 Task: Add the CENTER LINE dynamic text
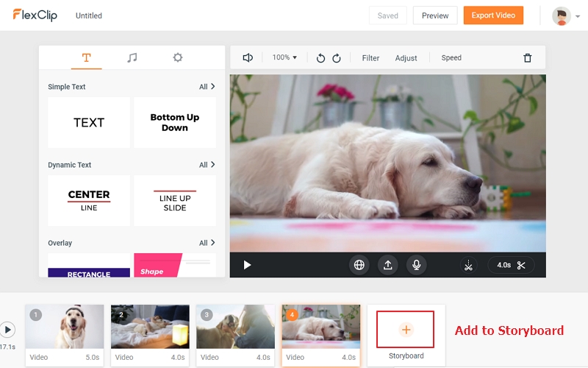pyautogui.click(x=89, y=200)
